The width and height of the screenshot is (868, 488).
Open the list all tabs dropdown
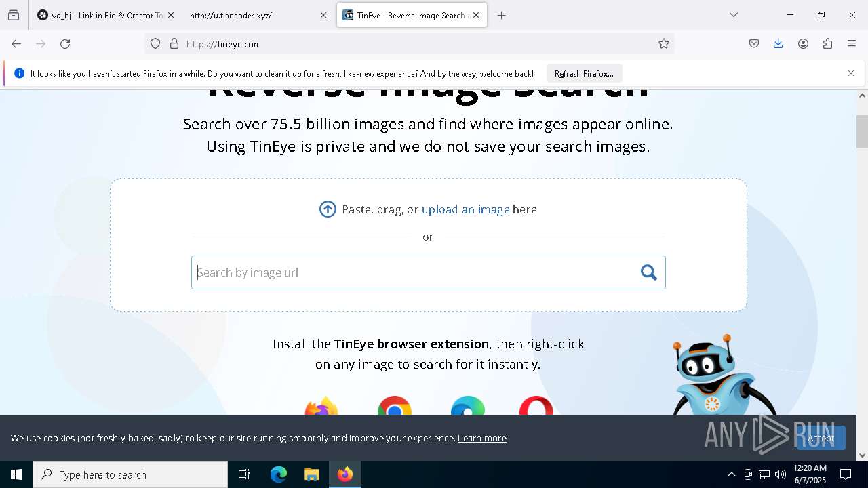(x=734, y=15)
